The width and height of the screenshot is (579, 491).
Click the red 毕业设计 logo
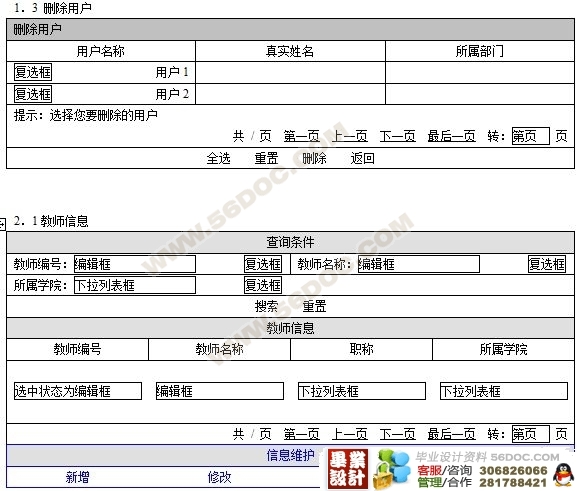(348, 469)
